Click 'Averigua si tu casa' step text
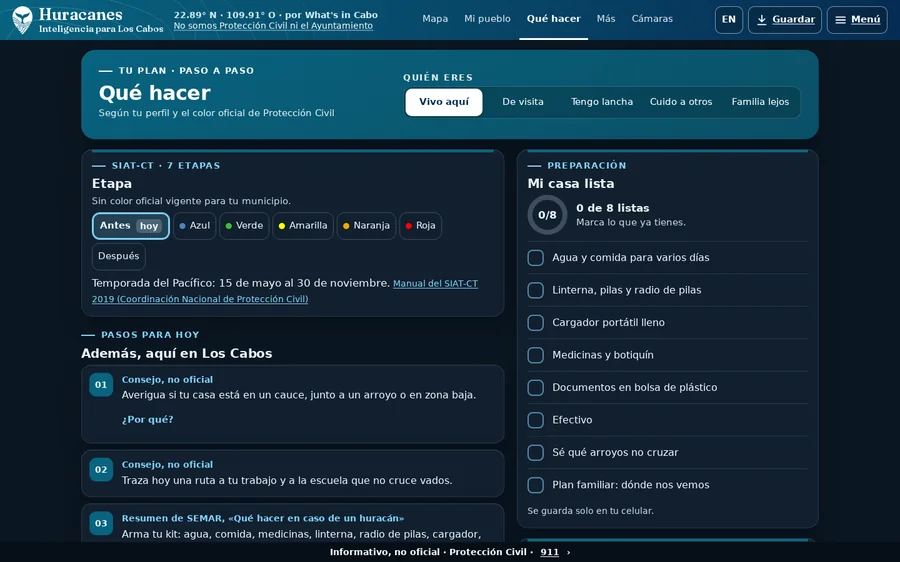 pos(298,395)
